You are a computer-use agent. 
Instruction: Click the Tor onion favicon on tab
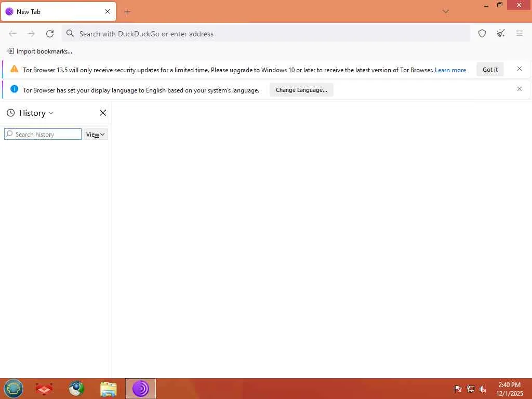[9, 11]
